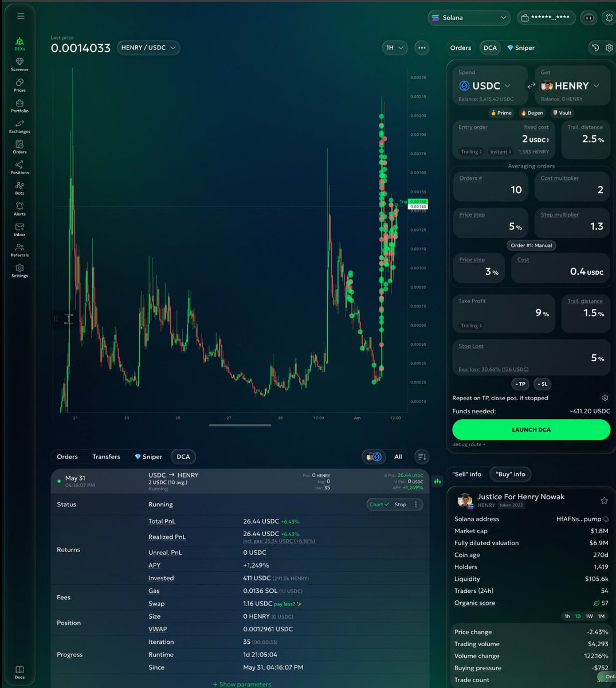This screenshot has width=616, height=688.
Task: Toggle the HENRY/USDC pair filter
Action: coord(374,456)
